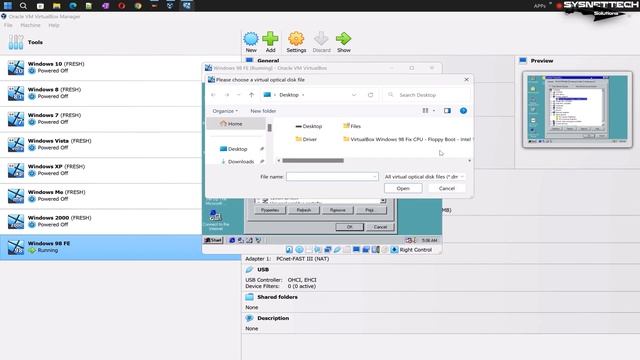Click the blue help icon in file dialog
Image resolution: width=640 pixels, height=360 pixels.
pos(463,111)
